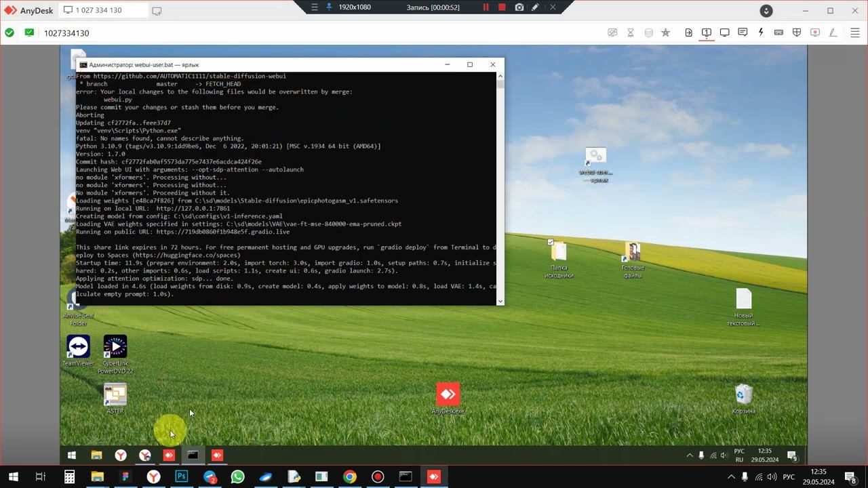This screenshot has width=868, height=488.
Task: Click the green connection status checkmark
Action: point(9,33)
